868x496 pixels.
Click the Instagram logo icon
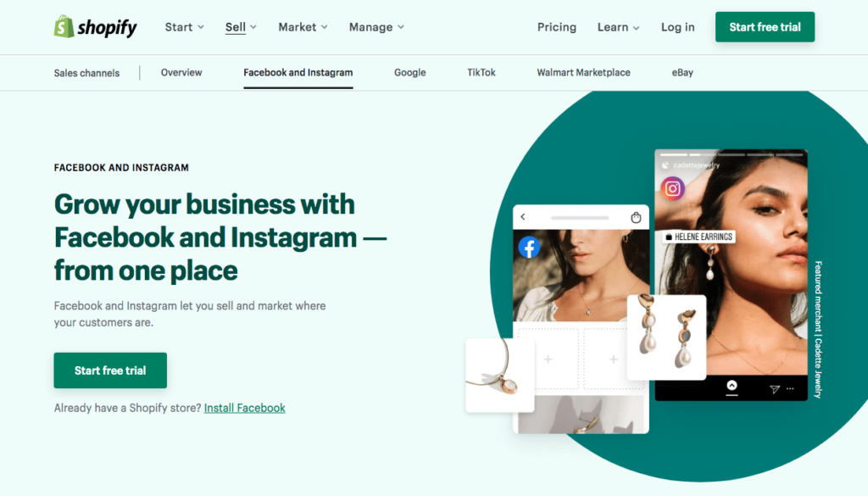click(672, 189)
